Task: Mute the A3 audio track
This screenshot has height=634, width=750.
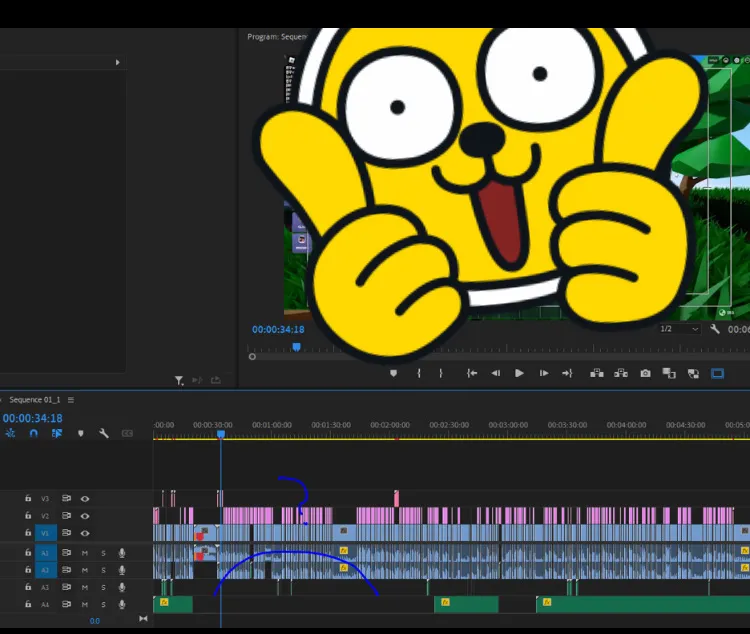Action: pos(85,588)
